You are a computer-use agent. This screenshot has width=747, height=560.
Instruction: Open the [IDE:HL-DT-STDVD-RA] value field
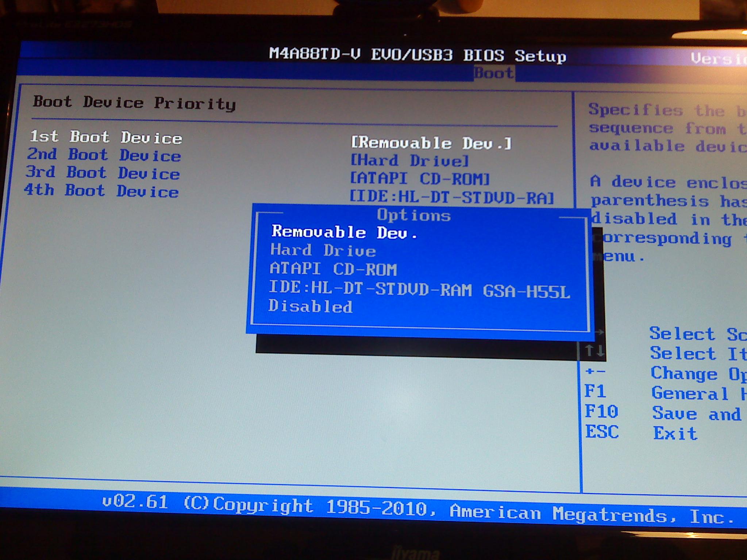452,197
